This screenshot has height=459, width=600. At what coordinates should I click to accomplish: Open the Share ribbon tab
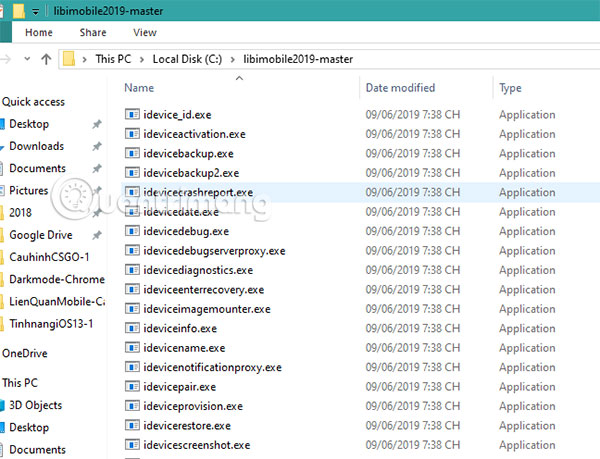point(93,32)
